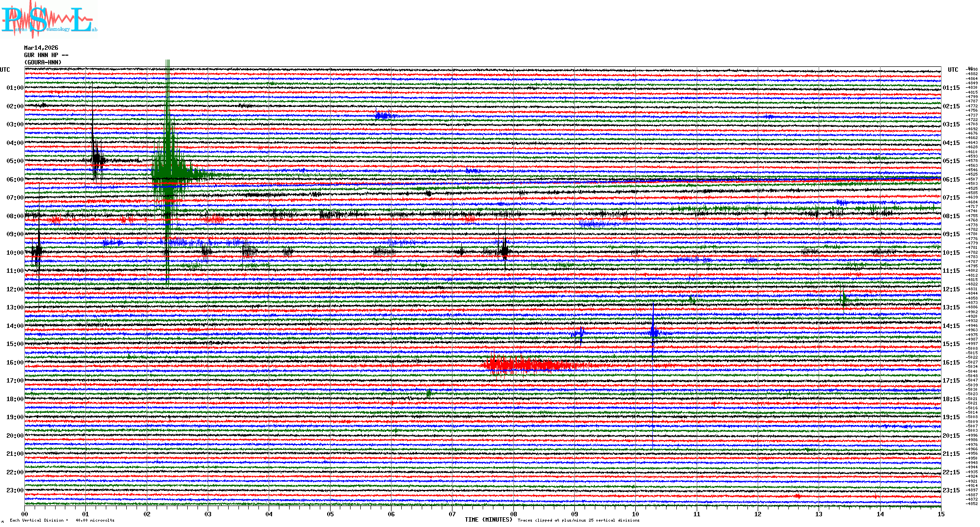Click the left UTC axis label

(5, 70)
